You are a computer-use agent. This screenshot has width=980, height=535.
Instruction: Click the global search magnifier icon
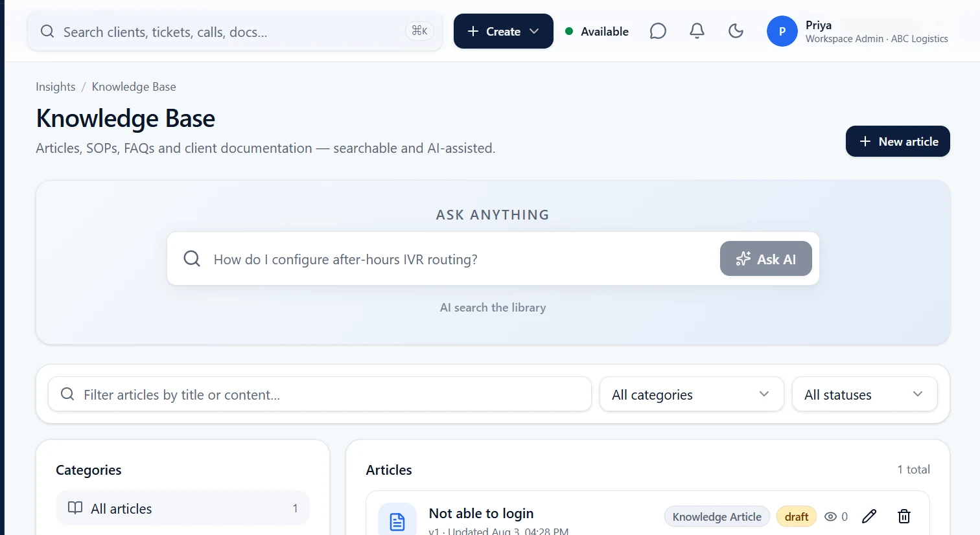(x=47, y=31)
